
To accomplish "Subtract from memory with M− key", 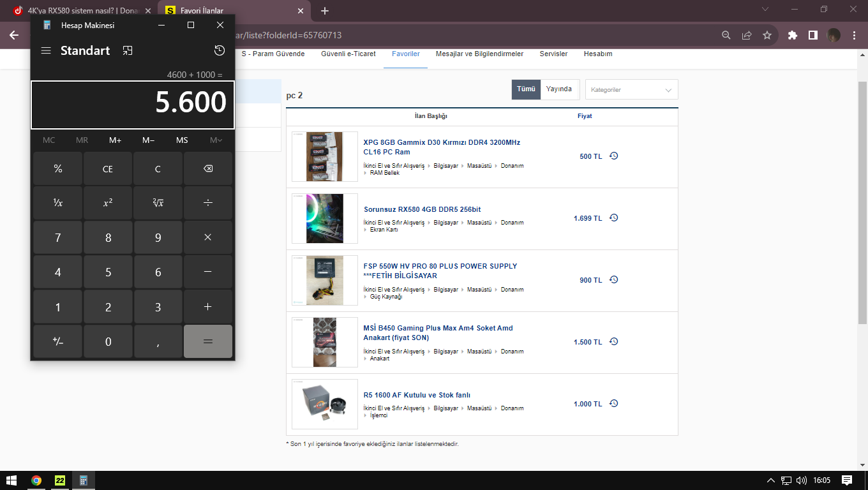I will click(149, 140).
